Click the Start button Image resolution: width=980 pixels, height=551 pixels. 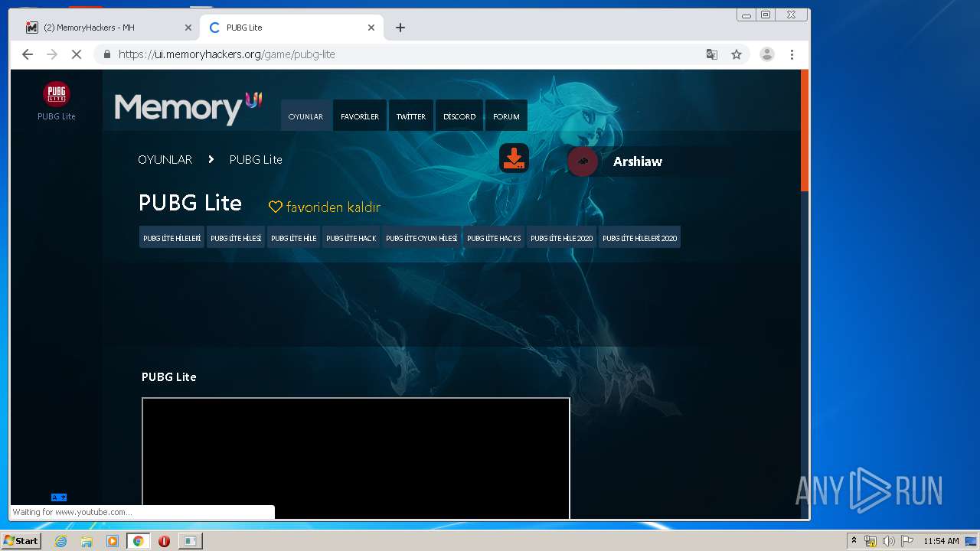(x=21, y=541)
